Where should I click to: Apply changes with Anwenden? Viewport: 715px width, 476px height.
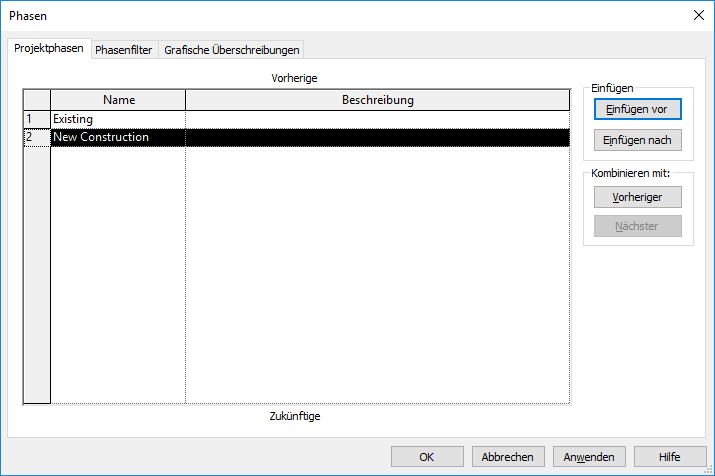coord(589,457)
